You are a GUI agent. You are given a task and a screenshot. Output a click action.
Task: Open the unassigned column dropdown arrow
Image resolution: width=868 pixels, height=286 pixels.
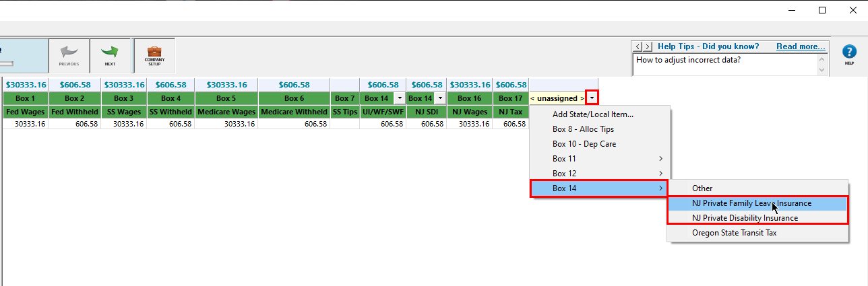(x=592, y=98)
